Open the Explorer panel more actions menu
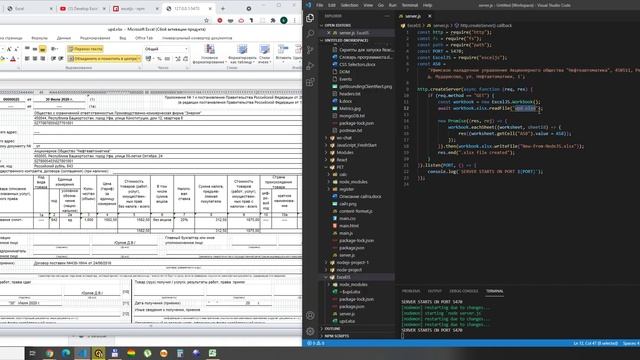The width and height of the screenshot is (640, 360). coord(387,16)
